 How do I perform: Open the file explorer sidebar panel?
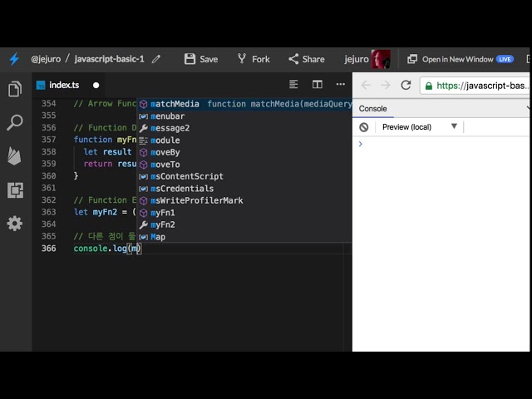[15, 89]
